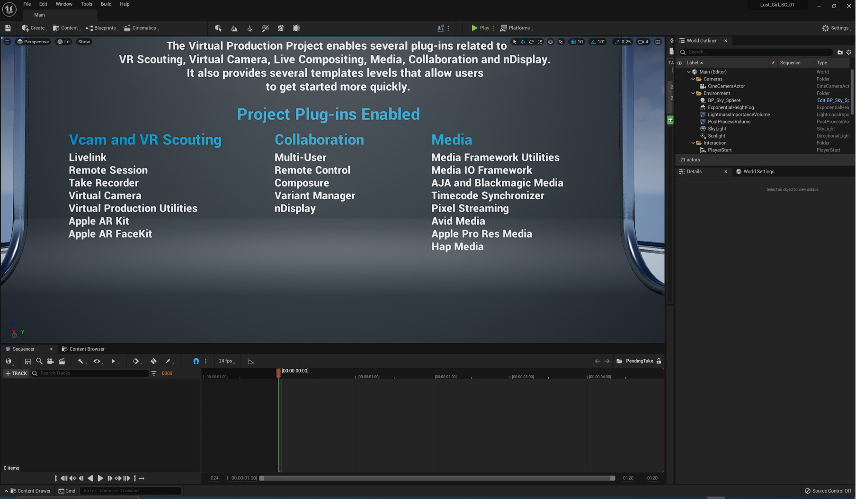Screen dimensions: 864x504
Task: Open the Lit view mode dropdown
Action: click(x=63, y=42)
